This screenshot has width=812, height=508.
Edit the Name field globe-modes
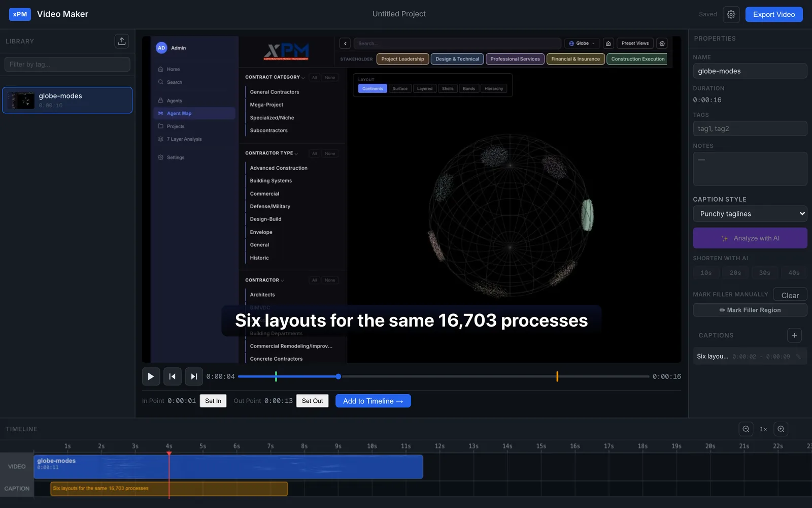[750, 71]
